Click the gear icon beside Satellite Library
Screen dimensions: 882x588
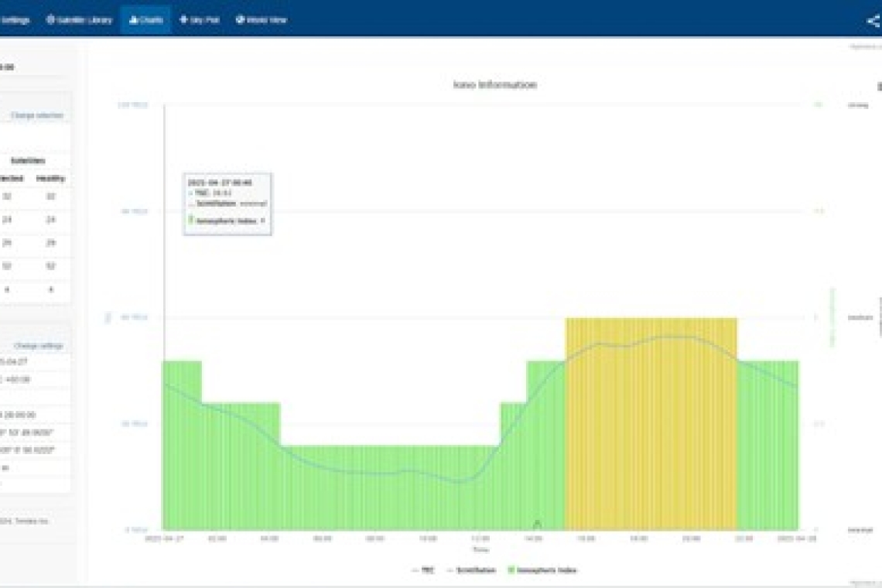(x=50, y=20)
